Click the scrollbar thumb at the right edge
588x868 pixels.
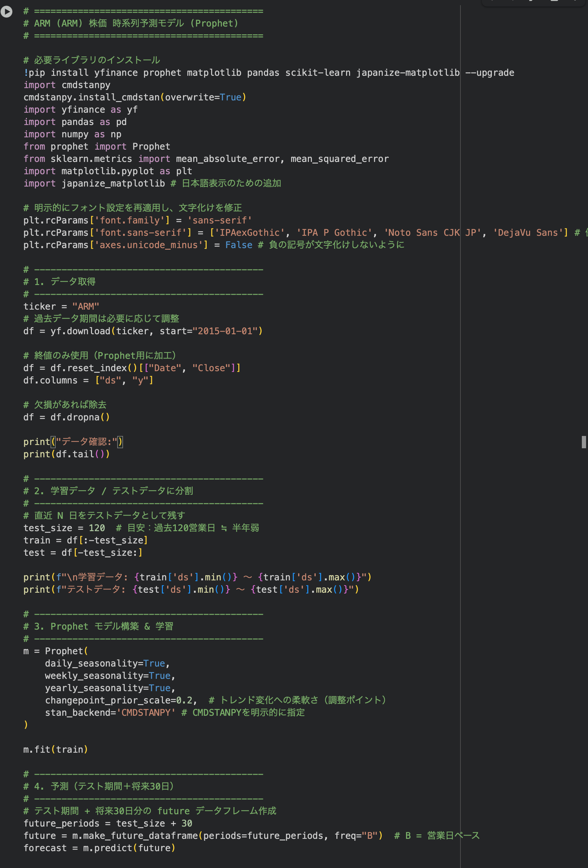click(x=583, y=442)
